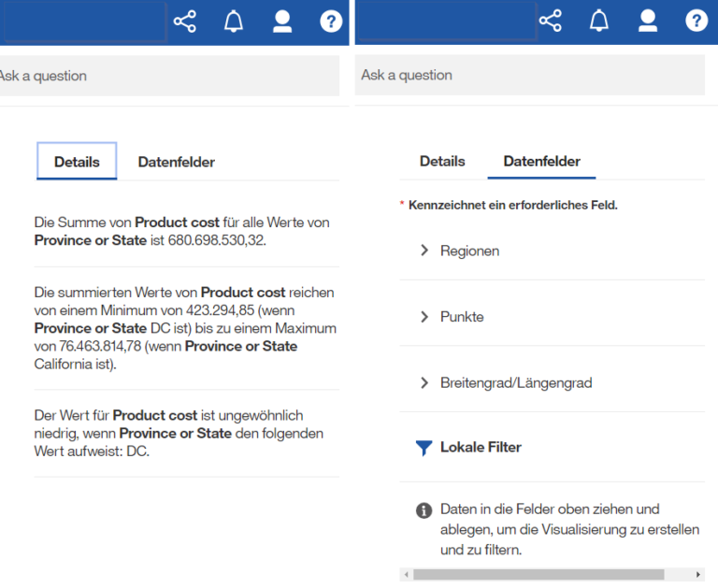Select Details tab in right panel
718x588 pixels.
click(x=442, y=161)
